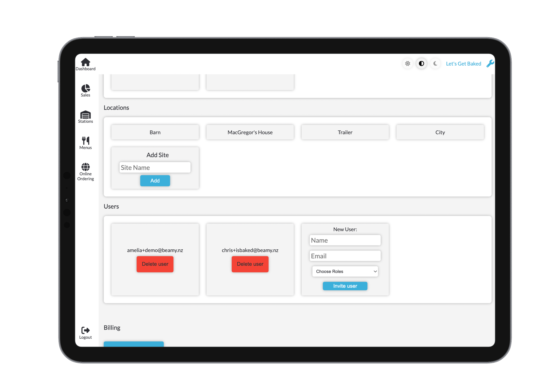
Task: Click the gear icon in the top bar
Action: coord(408,64)
